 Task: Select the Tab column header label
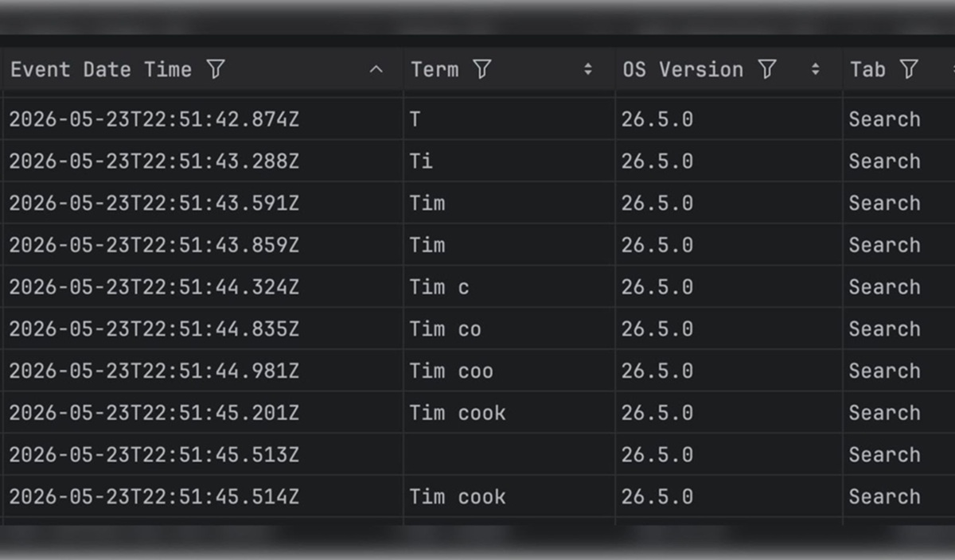click(x=867, y=70)
